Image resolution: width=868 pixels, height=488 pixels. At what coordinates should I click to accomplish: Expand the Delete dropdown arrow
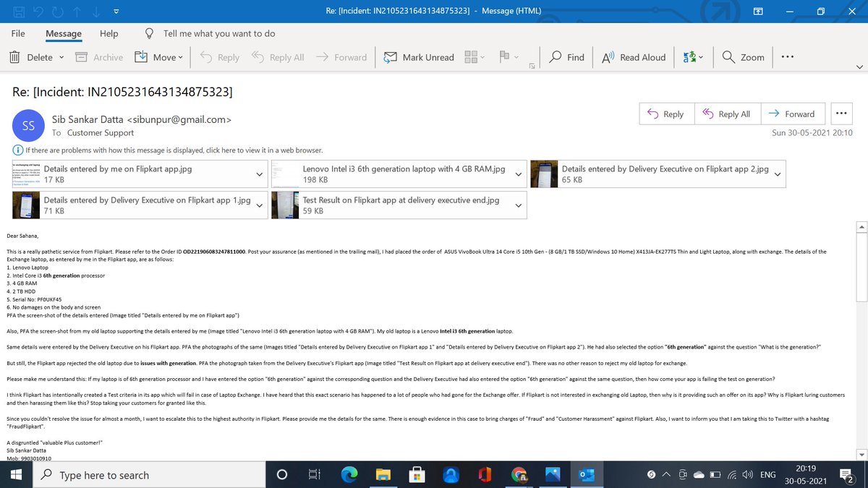click(x=61, y=57)
